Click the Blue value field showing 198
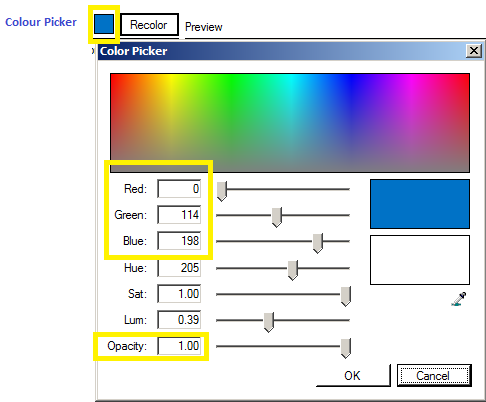486x402 pixels. (179, 241)
